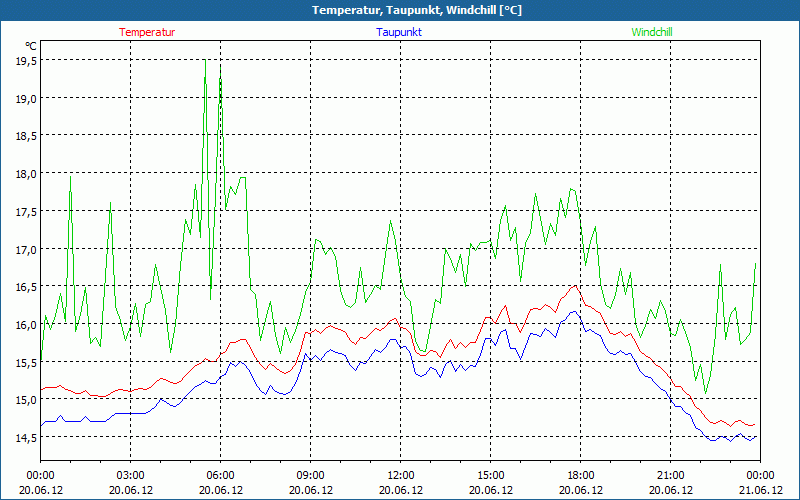The height and width of the screenshot is (500, 800).
Task: Click the '16,0' y-axis value
Action: [x=26, y=325]
